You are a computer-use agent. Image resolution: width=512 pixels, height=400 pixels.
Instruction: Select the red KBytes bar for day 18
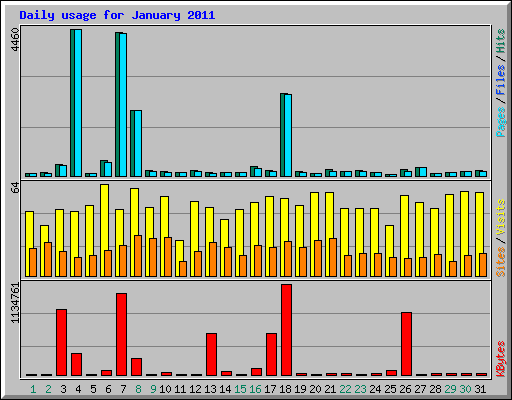(x=286, y=330)
